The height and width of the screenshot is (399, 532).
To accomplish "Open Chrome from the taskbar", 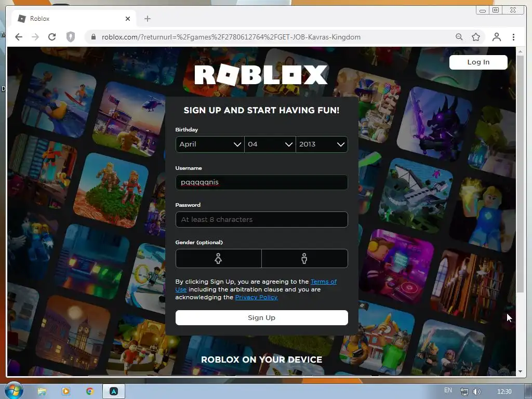I will 89,391.
